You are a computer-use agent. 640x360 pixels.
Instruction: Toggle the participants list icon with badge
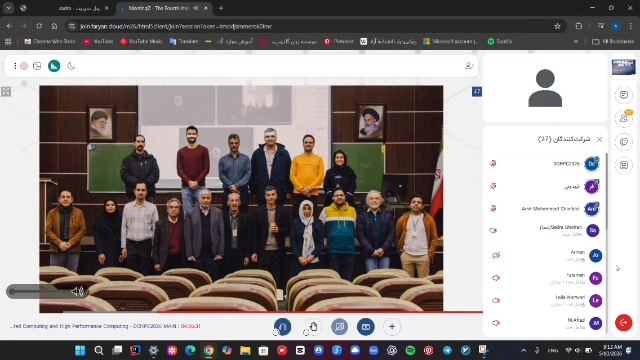click(x=624, y=118)
